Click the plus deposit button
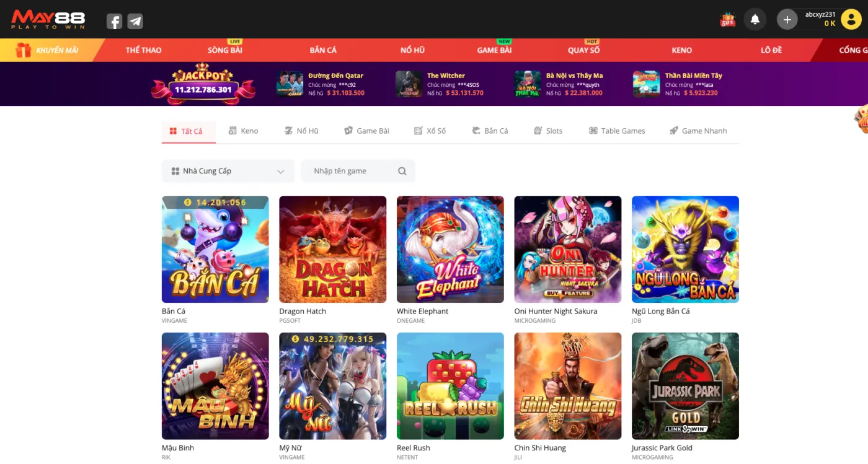The width and height of the screenshot is (868, 464). coord(787,19)
